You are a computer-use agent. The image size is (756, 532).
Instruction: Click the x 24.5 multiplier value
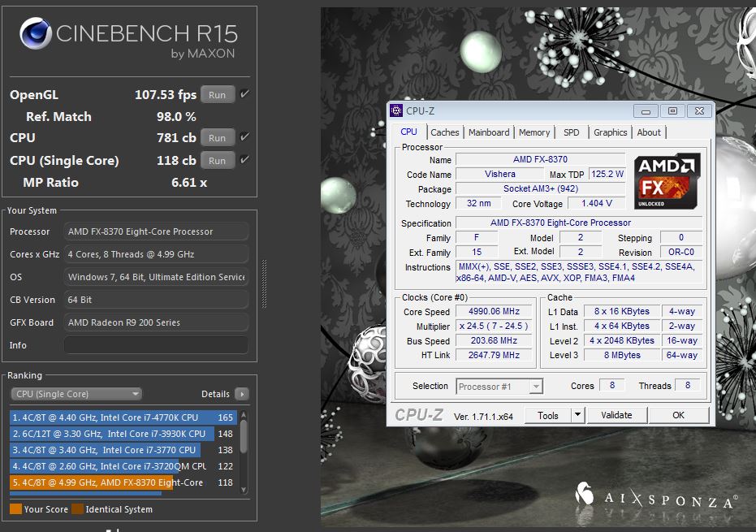tap(494, 326)
